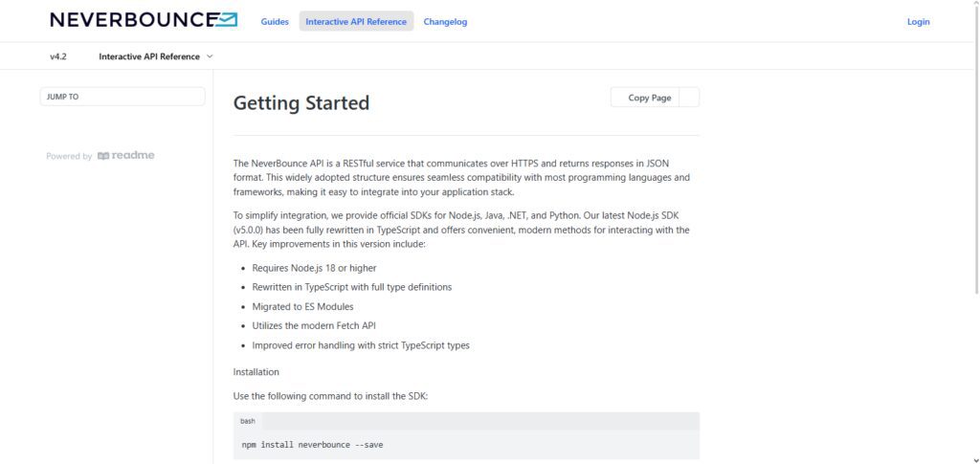
Task: Open the Powered by readme link
Action: coord(100,156)
